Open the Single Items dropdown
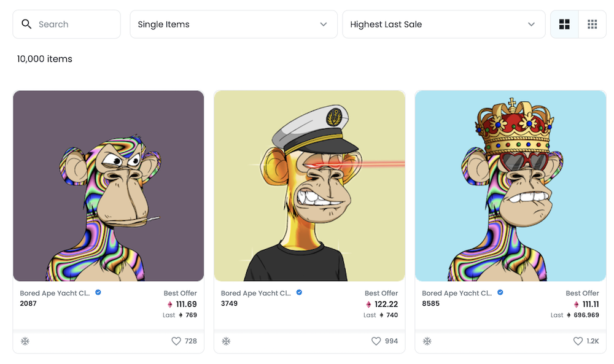This screenshot has height=364, width=614. (233, 25)
